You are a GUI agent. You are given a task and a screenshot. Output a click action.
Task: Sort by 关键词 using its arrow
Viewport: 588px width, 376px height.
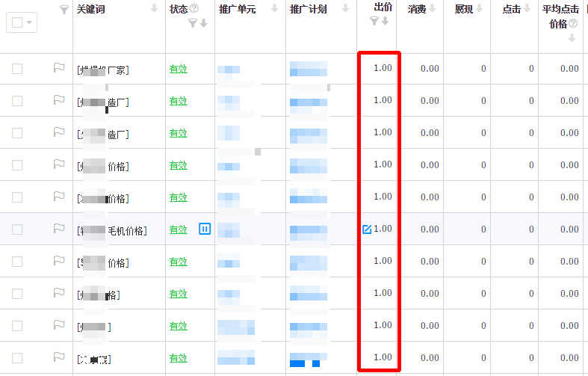pos(154,9)
